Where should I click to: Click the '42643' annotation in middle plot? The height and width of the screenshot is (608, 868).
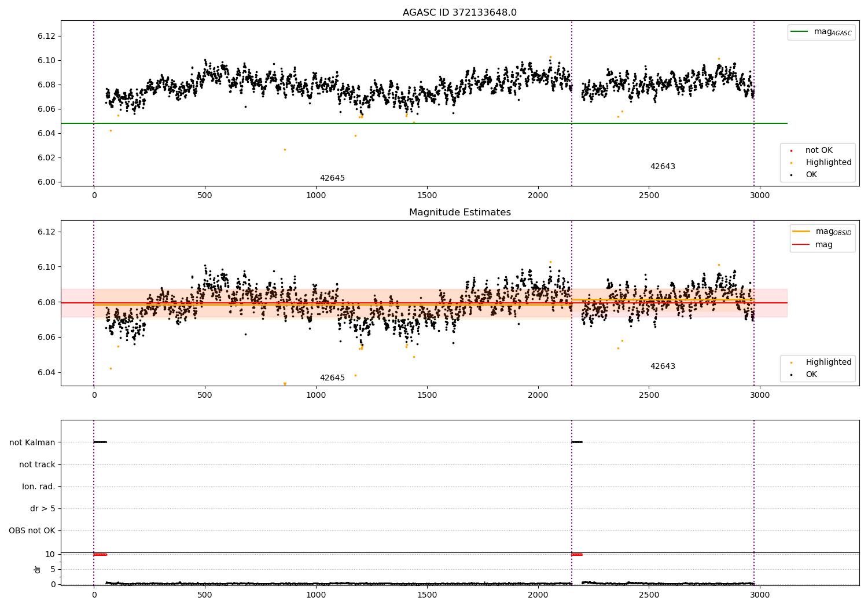(x=663, y=367)
